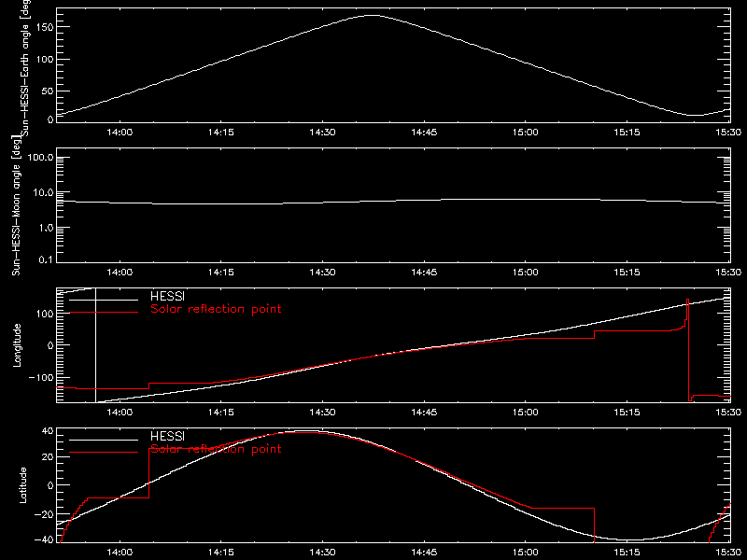Select the Latitude y-axis label
The height and width of the screenshot is (560, 747).
click(x=22, y=485)
